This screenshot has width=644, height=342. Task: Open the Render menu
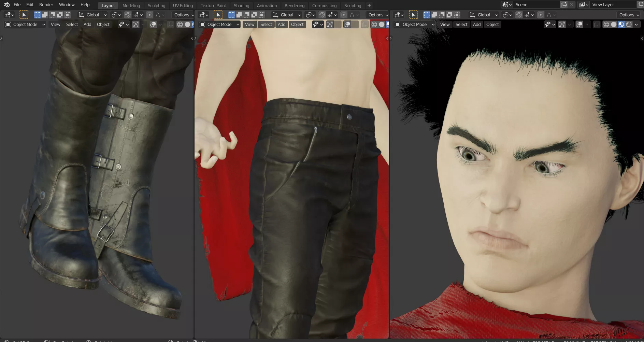(46, 5)
